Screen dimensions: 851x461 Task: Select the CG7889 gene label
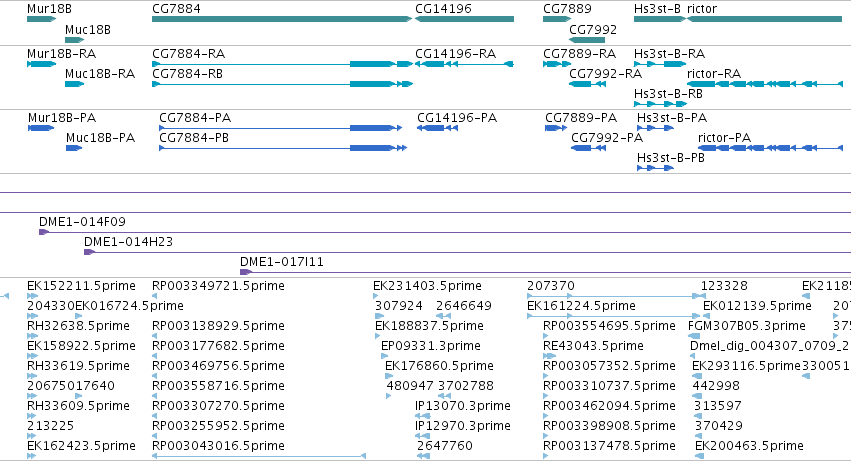[567, 9]
